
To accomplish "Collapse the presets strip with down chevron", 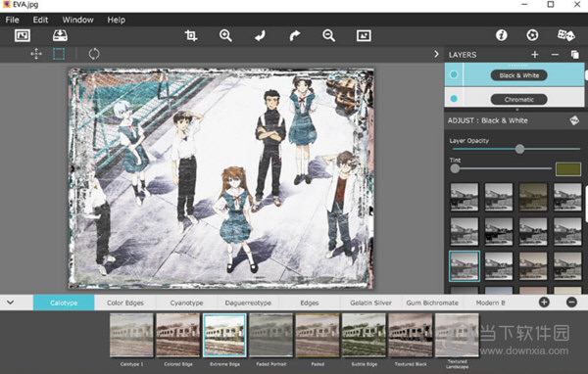I will tap(10, 303).
